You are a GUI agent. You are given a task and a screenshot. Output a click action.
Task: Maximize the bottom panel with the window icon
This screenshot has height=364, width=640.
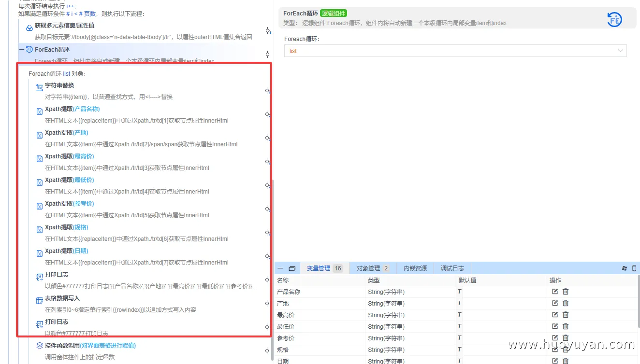(292, 268)
